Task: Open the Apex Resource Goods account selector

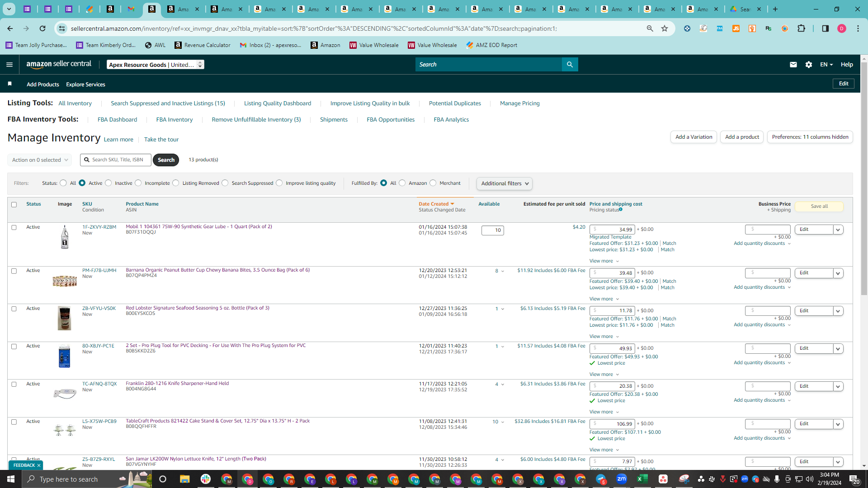Action: 156,65
